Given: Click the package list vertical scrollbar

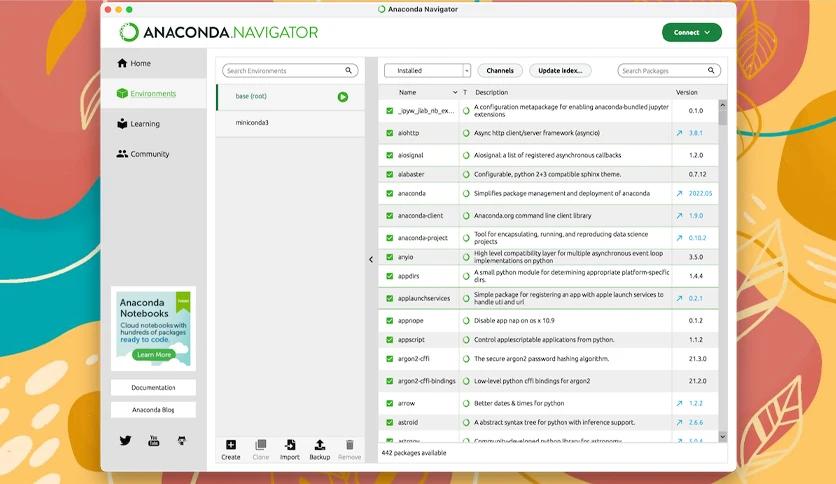Looking at the screenshot, I should pyautogui.click(x=722, y=270).
